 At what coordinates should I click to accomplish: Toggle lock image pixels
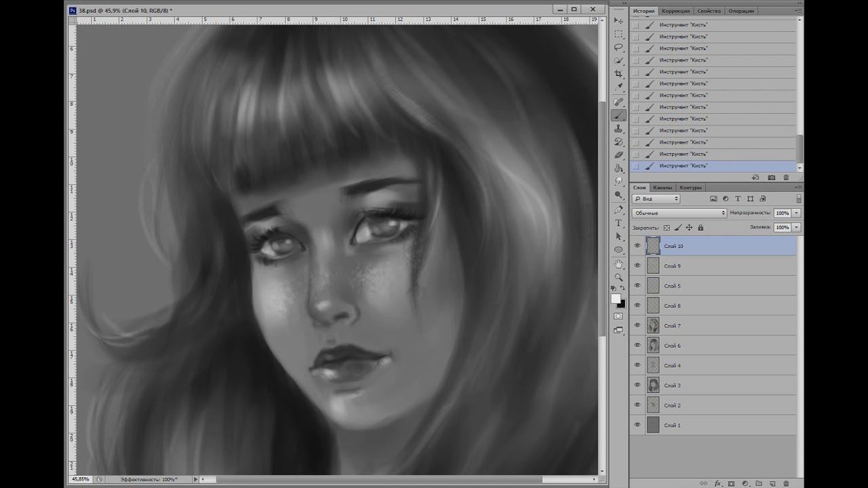click(678, 228)
